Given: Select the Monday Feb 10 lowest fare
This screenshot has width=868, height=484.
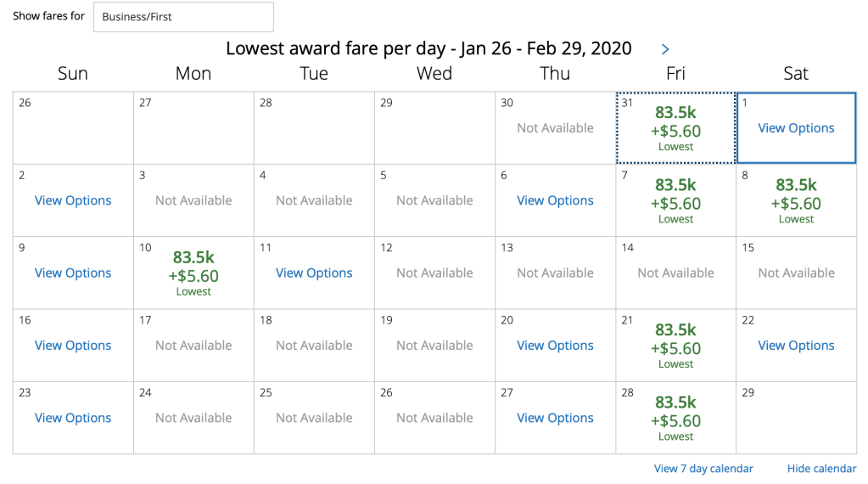Looking at the screenshot, I should [x=193, y=273].
